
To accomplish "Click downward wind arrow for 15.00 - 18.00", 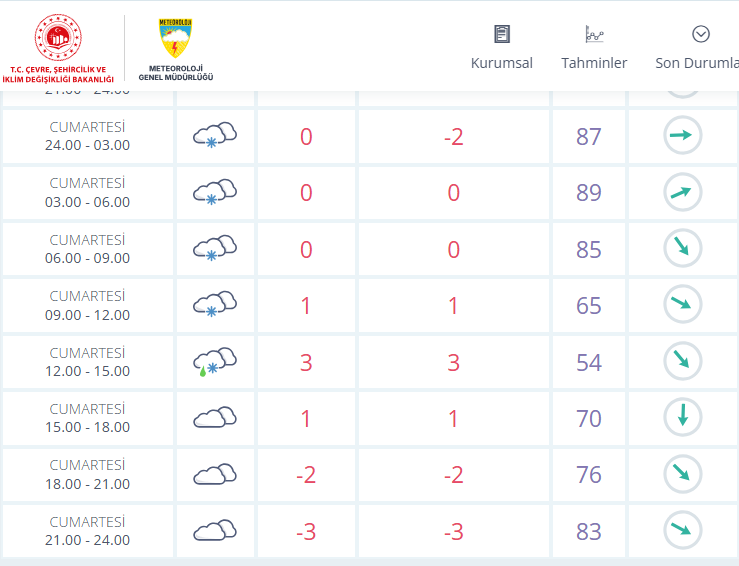I will pyautogui.click(x=683, y=418).
